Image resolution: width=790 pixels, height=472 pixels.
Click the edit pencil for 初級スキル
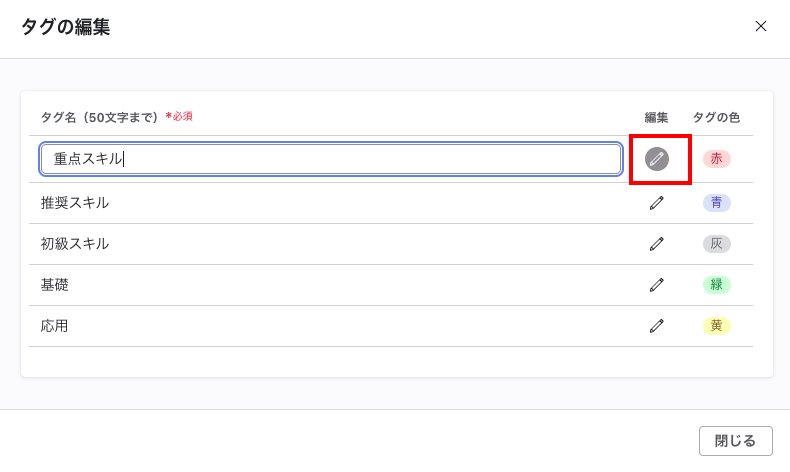[656, 244]
